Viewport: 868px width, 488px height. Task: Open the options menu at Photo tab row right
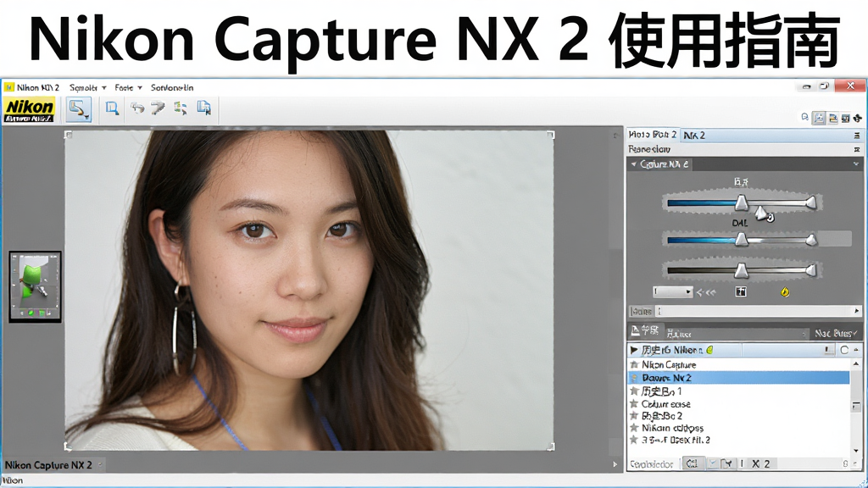[856, 135]
